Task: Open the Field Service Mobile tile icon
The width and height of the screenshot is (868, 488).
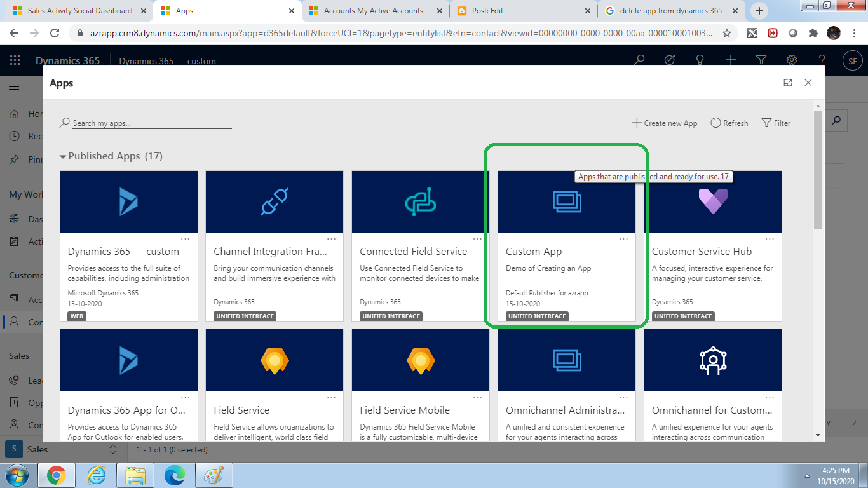Action: (x=421, y=361)
